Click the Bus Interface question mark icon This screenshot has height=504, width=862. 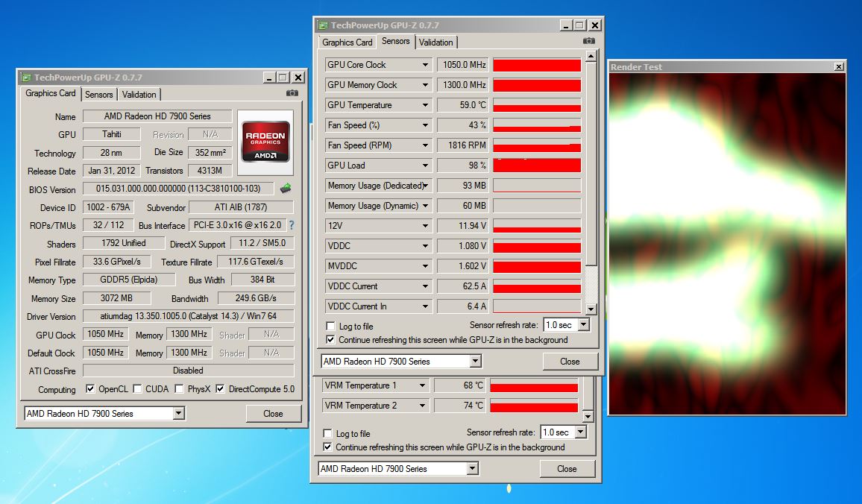pyautogui.click(x=292, y=225)
